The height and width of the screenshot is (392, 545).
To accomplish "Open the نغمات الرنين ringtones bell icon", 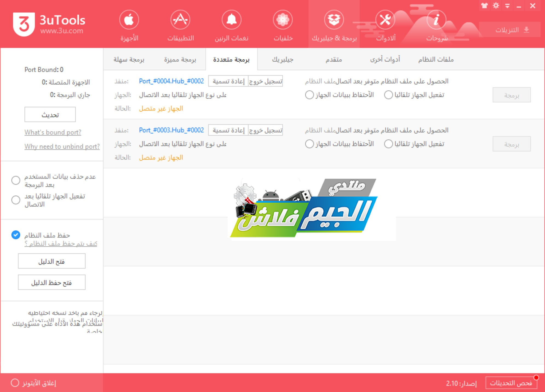I will (231, 20).
